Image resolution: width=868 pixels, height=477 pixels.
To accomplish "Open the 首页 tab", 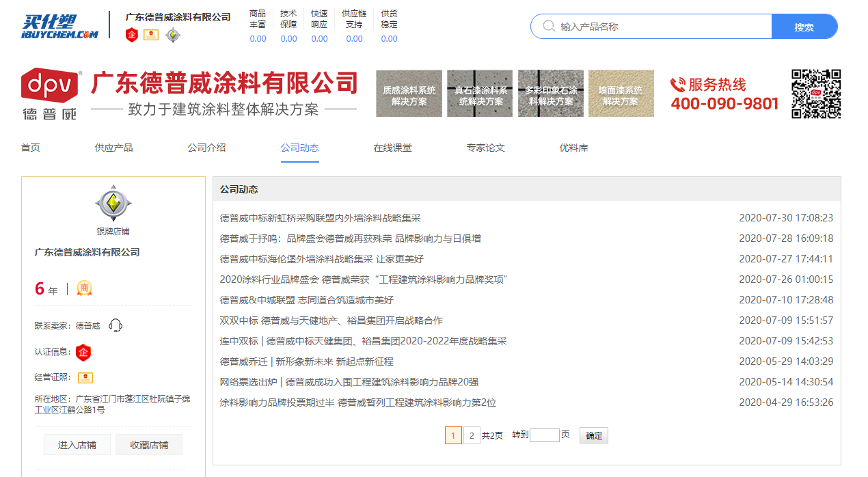I will 31,148.
